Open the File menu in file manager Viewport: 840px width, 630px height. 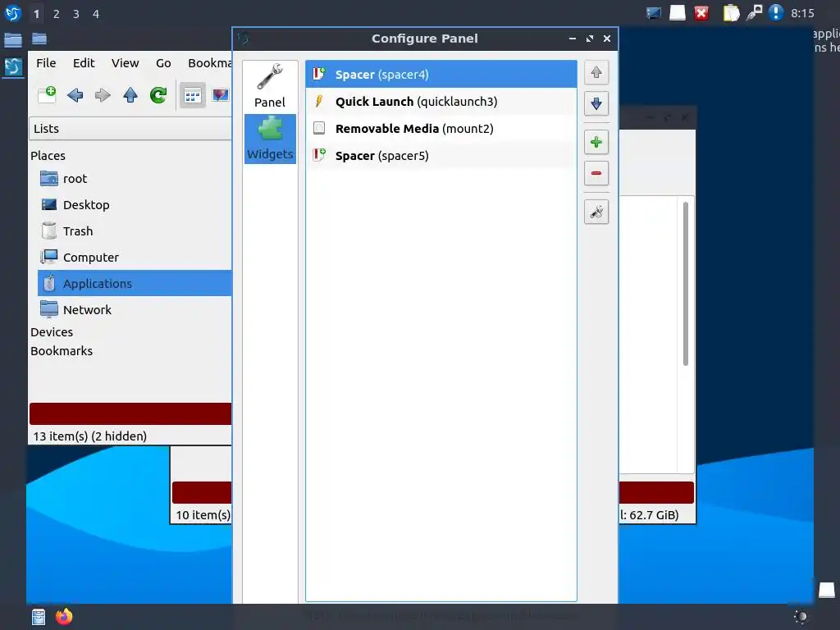[46, 63]
